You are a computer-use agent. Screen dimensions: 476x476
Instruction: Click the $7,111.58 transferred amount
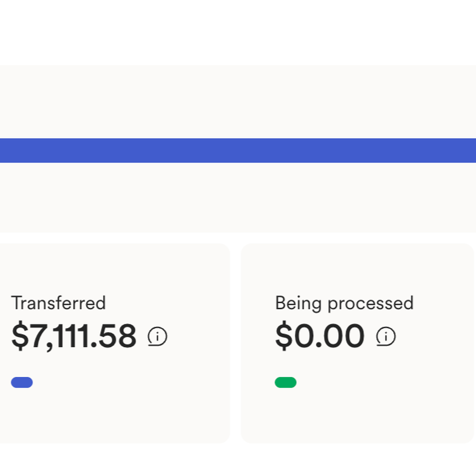click(74, 336)
